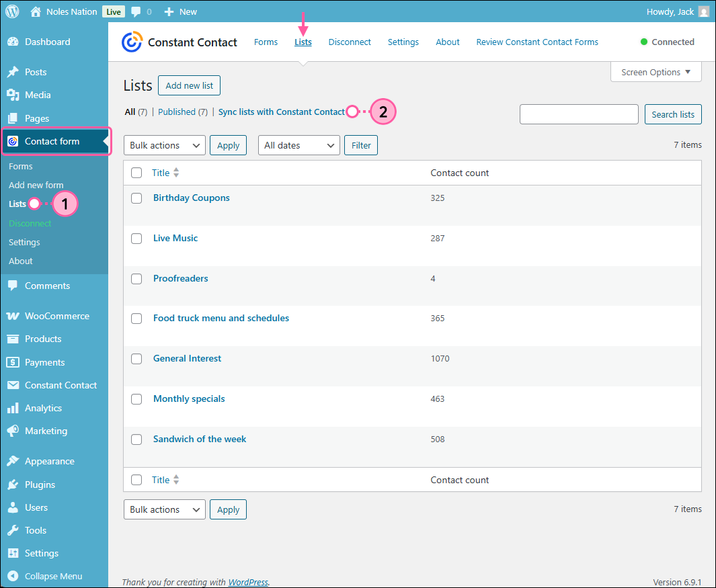Image resolution: width=716 pixels, height=588 pixels.
Task: Open the Marketing megaphone icon
Action: [13, 431]
